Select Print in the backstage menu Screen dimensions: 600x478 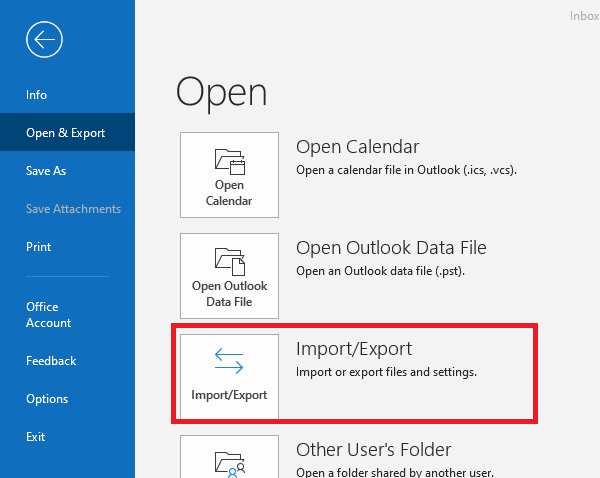click(39, 247)
